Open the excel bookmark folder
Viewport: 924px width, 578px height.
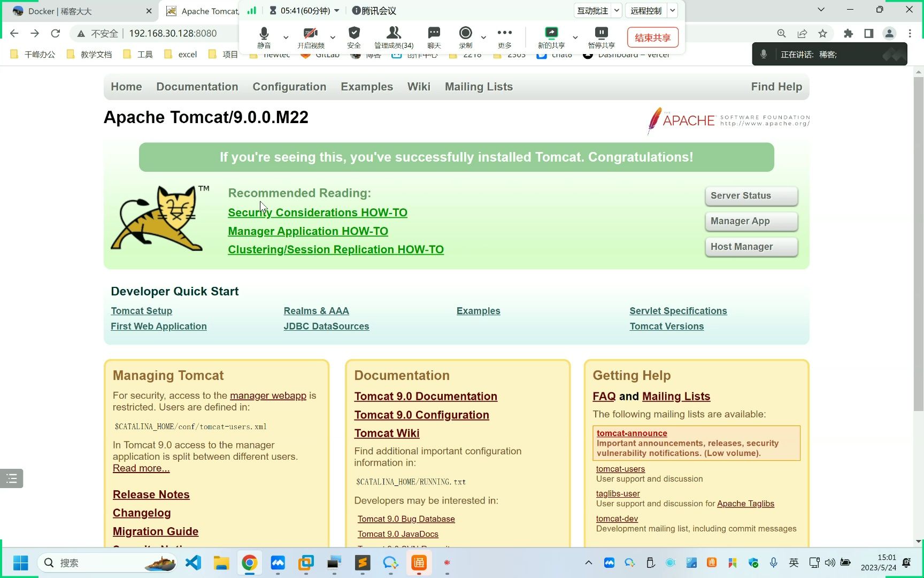tap(181, 54)
